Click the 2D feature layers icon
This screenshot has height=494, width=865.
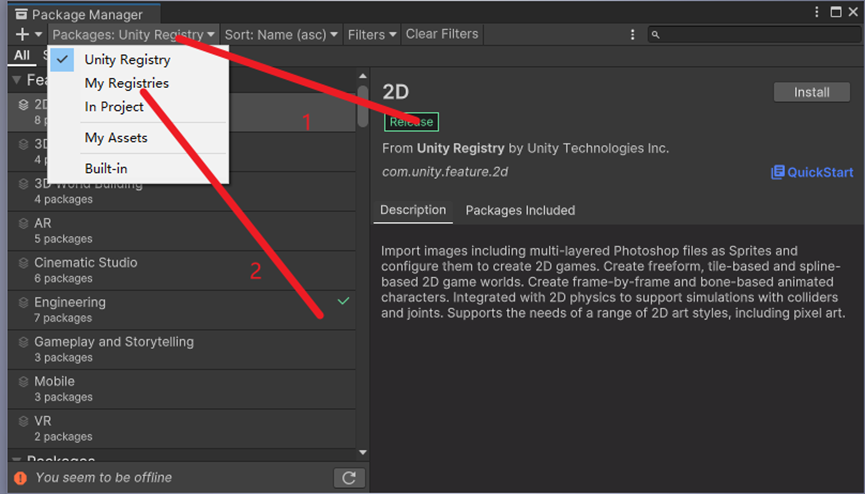pyautogui.click(x=23, y=104)
